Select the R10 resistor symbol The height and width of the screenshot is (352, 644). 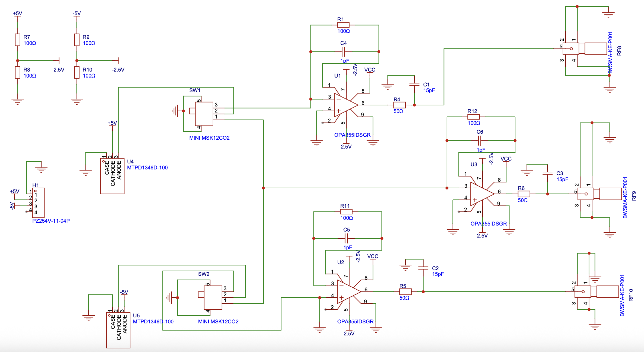pyautogui.click(x=77, y=72)
